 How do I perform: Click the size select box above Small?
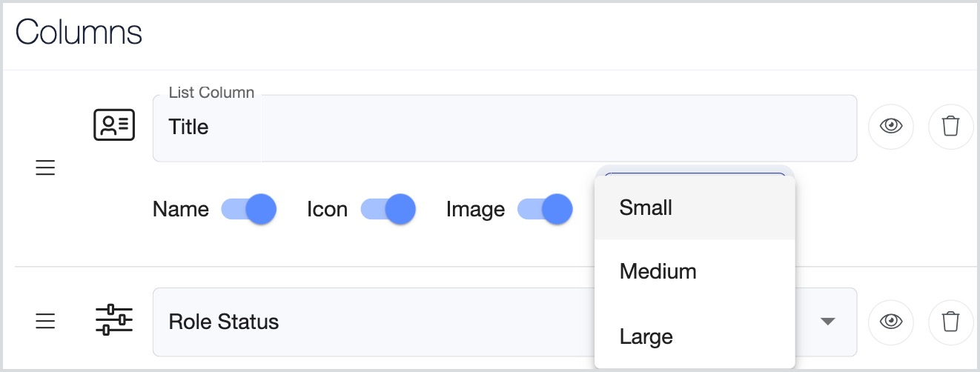[695, 176]
